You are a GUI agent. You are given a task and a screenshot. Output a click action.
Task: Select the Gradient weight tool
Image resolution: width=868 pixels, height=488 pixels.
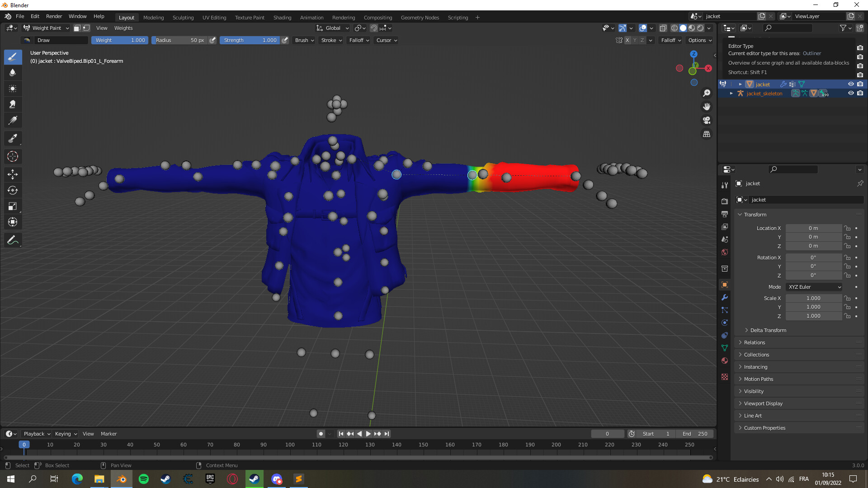click(13, 120)
